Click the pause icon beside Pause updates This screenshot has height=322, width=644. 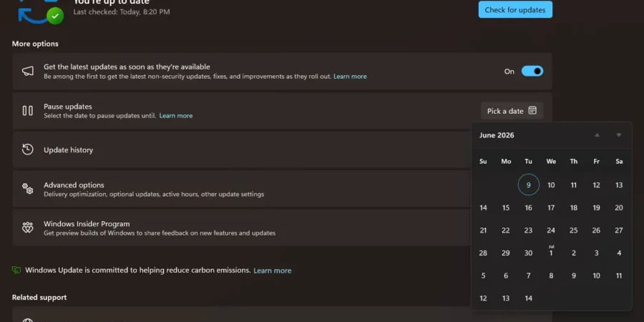pyautogui.click(x=27, y=110)
